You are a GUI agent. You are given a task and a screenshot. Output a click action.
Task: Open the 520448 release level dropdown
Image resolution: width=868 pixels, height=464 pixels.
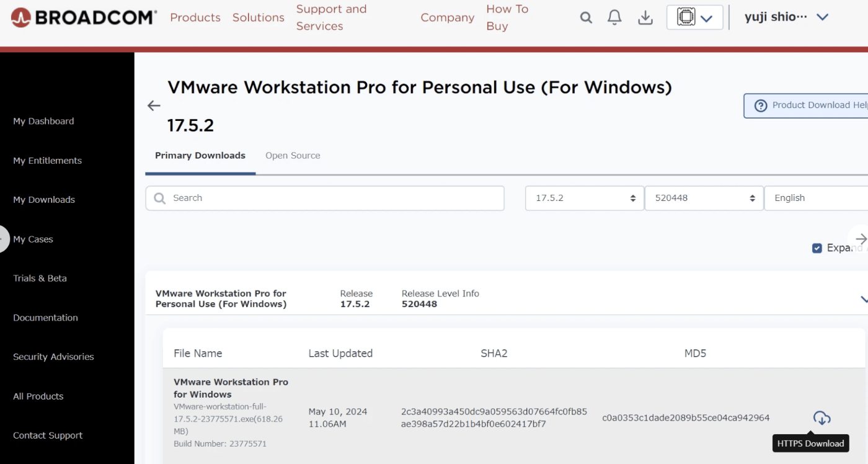pos(704,199)
